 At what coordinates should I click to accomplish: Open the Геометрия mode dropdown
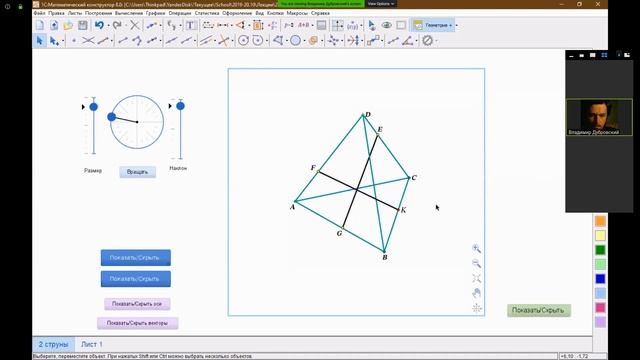(x=433, y=25)
